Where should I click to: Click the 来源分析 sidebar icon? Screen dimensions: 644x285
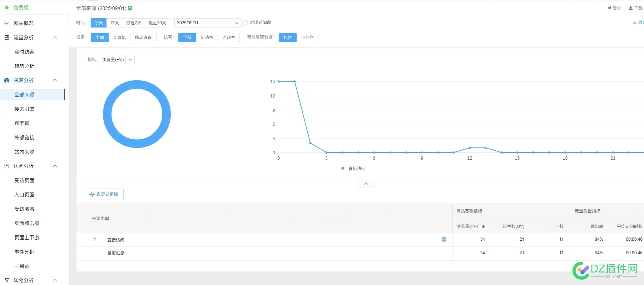click(x=7, y=80)
